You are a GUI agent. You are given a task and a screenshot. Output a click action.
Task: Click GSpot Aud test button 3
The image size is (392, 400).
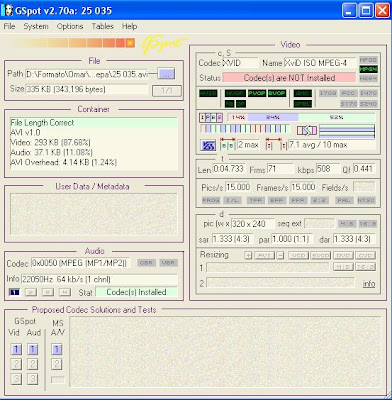[32, 379]
